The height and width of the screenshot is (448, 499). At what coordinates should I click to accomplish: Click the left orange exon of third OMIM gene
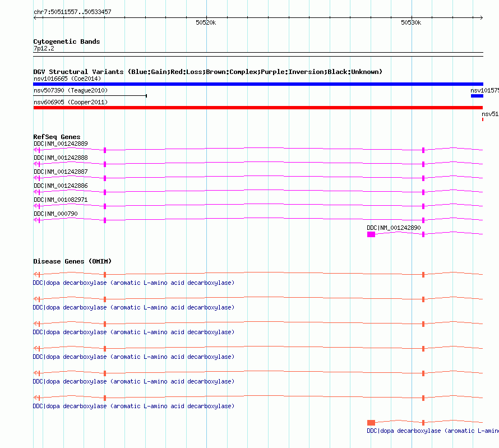[105, 324]
